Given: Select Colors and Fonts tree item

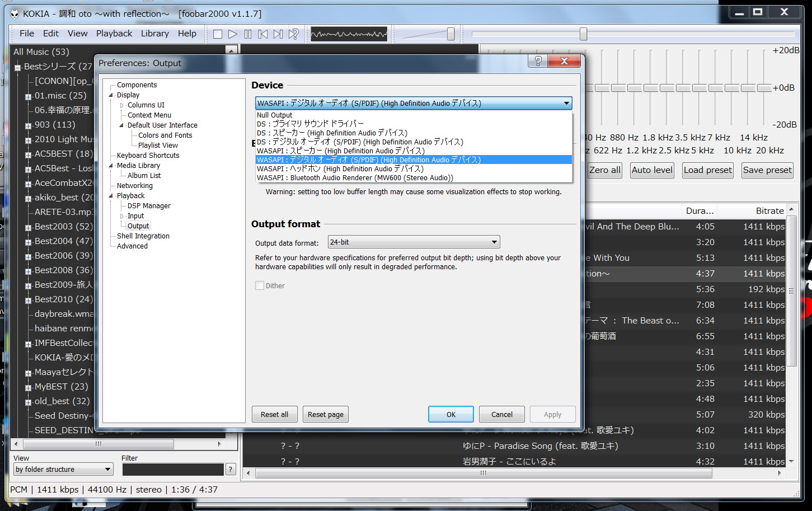Looking at the screenshot, I should [x=165, y=135].
